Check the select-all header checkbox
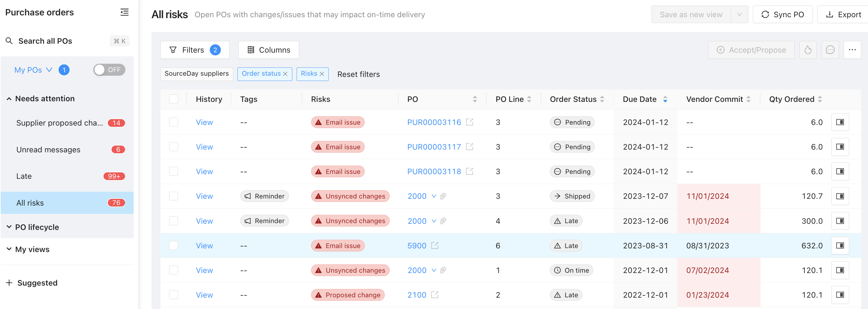868x309 pixels. click(173, 99)
